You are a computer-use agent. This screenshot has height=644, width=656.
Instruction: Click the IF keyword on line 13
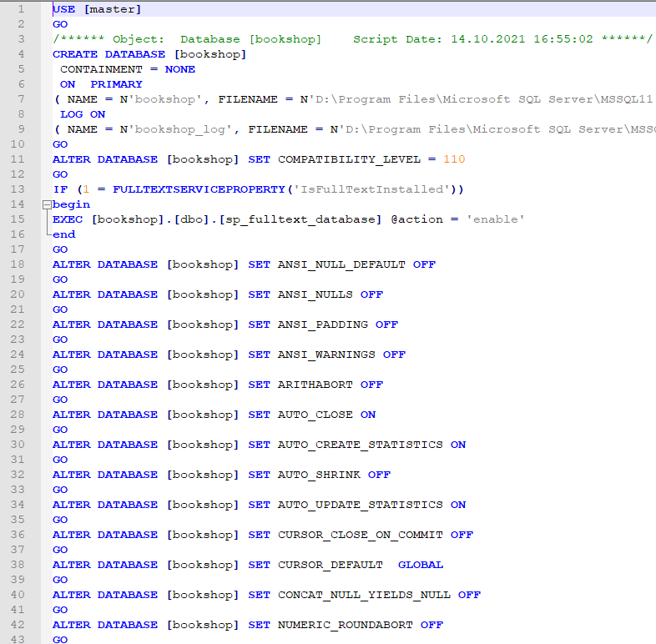coord(60,189)
